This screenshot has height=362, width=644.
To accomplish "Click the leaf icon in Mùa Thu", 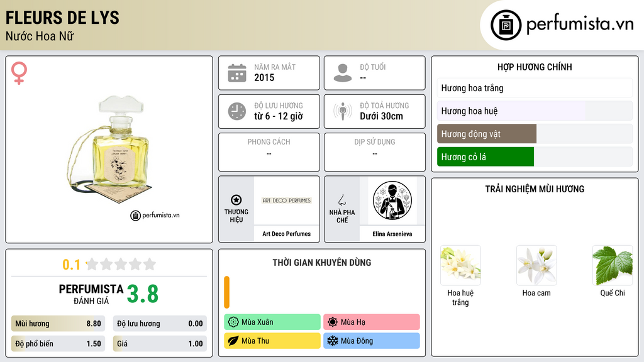I will coord(233,341).
